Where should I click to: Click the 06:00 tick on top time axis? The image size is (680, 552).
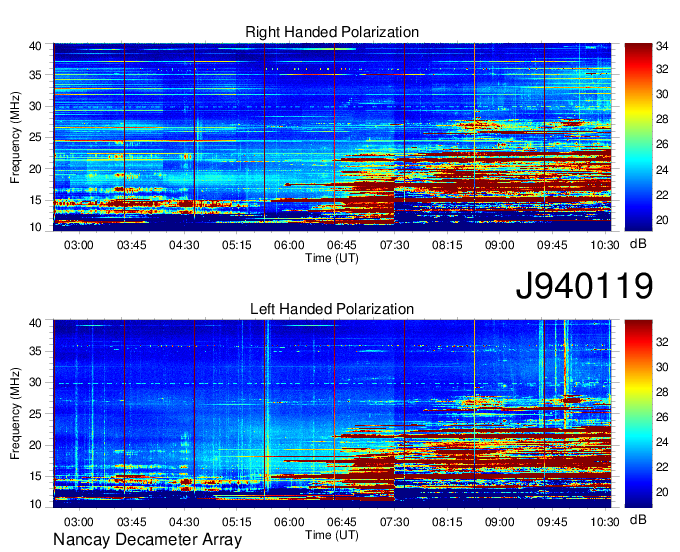pos(289,245)
